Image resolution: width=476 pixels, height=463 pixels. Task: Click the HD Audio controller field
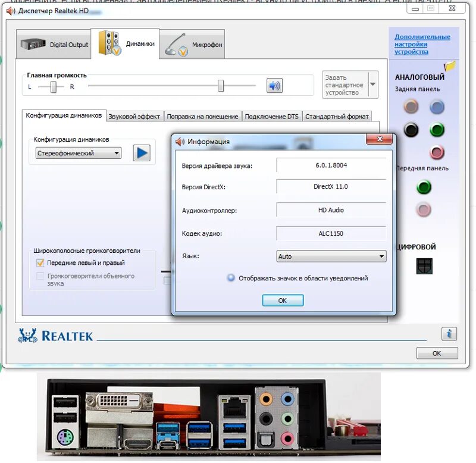[x=331, y=210]
